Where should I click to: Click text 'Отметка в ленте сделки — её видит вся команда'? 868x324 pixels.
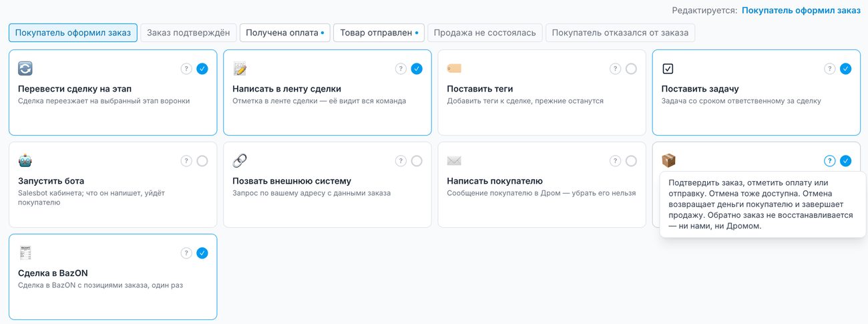pyautogui.click(x=319, y=102)
